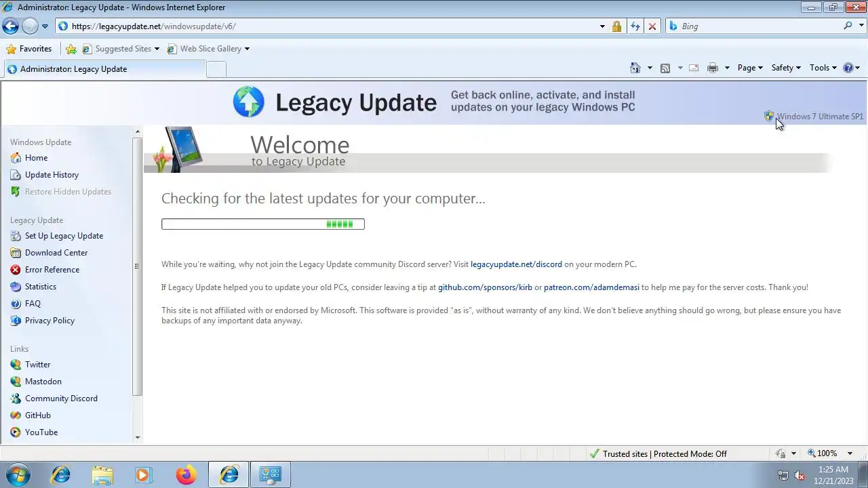The width and height of the screenshot is (868, 488).
Task: Open the recent pages dropdown arrow
Action: pyautogui.click(x=45, y=26)
